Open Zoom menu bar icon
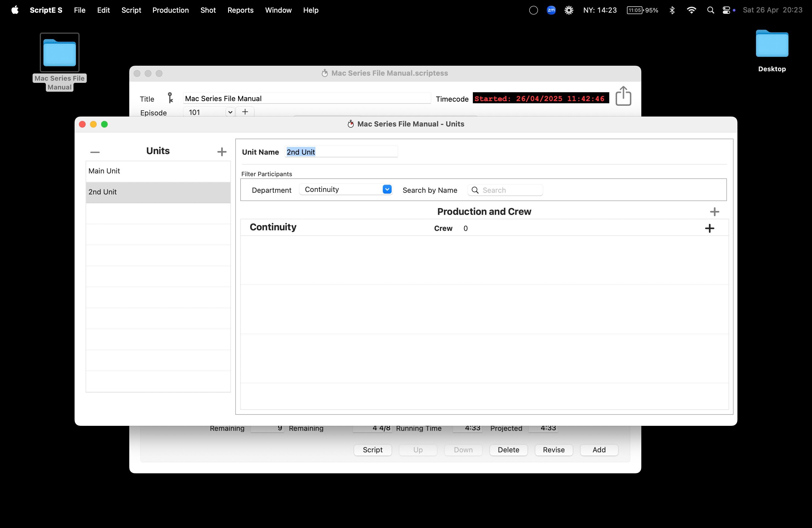The width and height of the screenshot is (812, 528). pos(551,10)
